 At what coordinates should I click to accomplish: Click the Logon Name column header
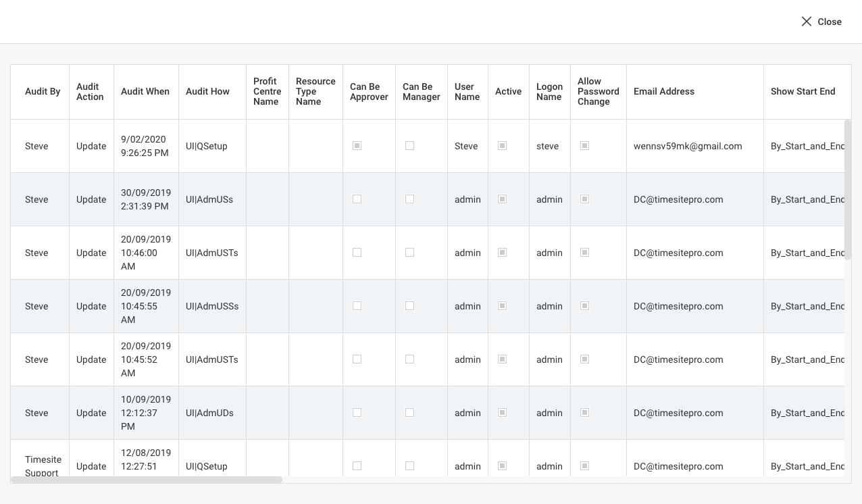coord(549,91)
